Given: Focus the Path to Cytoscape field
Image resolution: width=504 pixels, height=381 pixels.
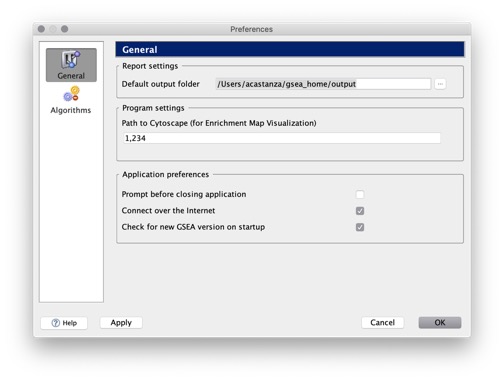Looking at the screenshot, I should coord(282,138).
